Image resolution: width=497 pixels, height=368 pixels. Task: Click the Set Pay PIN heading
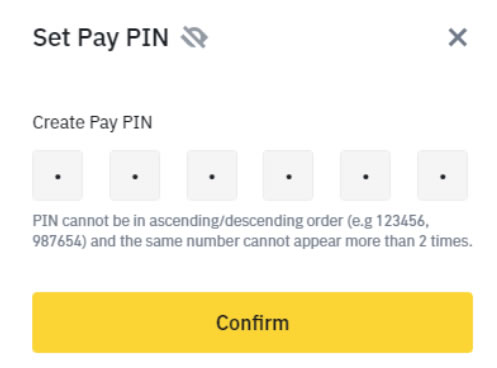(101, 37)
